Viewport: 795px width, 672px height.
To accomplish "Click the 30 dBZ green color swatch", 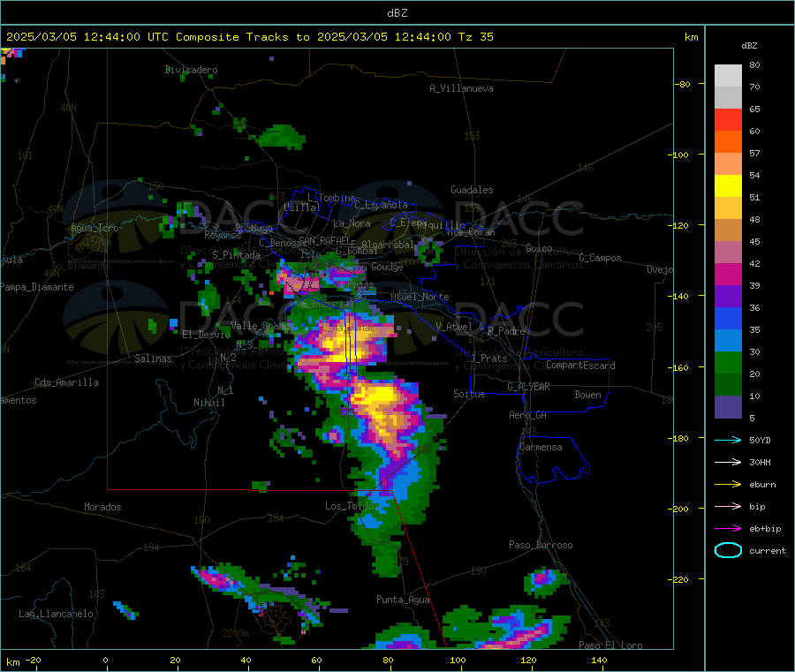I will [x=728, y=363].
